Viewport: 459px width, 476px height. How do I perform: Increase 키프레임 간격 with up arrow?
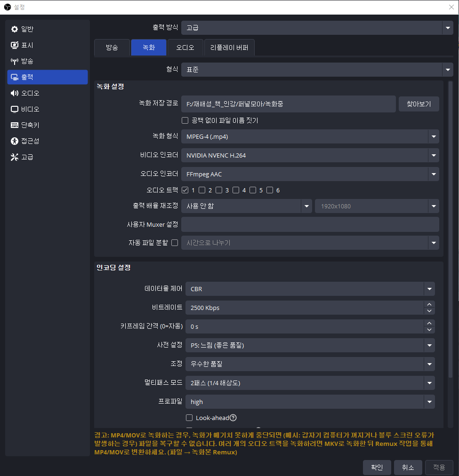429,323
